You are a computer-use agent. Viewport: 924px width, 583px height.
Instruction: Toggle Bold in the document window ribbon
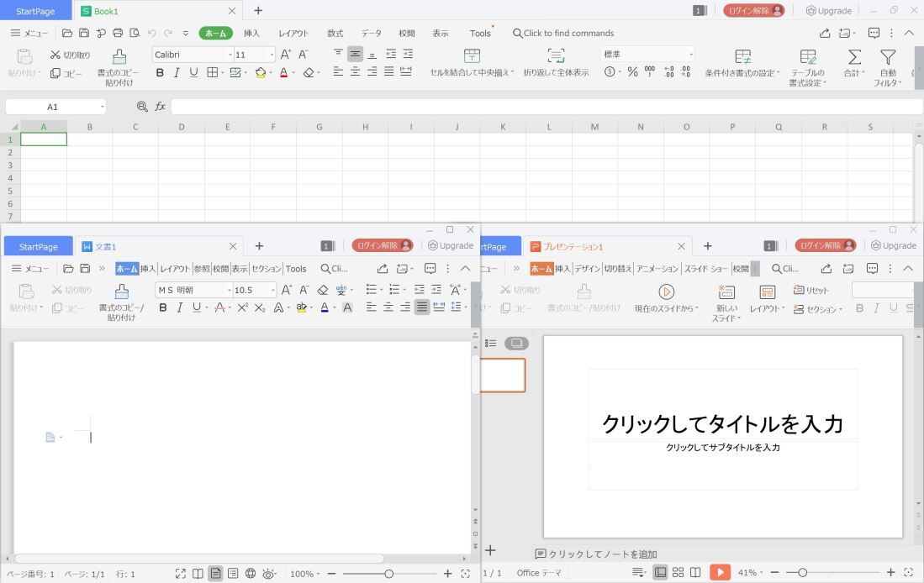[x=162, y=307]
